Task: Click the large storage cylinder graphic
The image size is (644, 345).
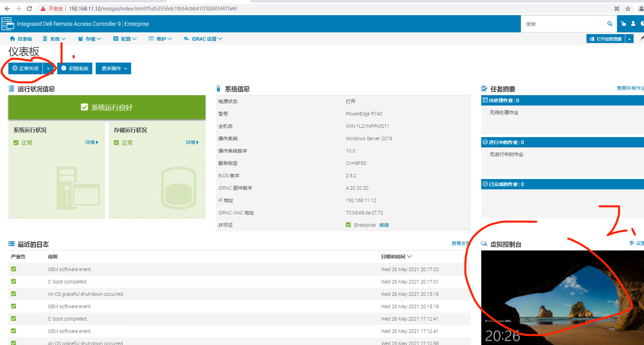Action: [x=179, y=188]
